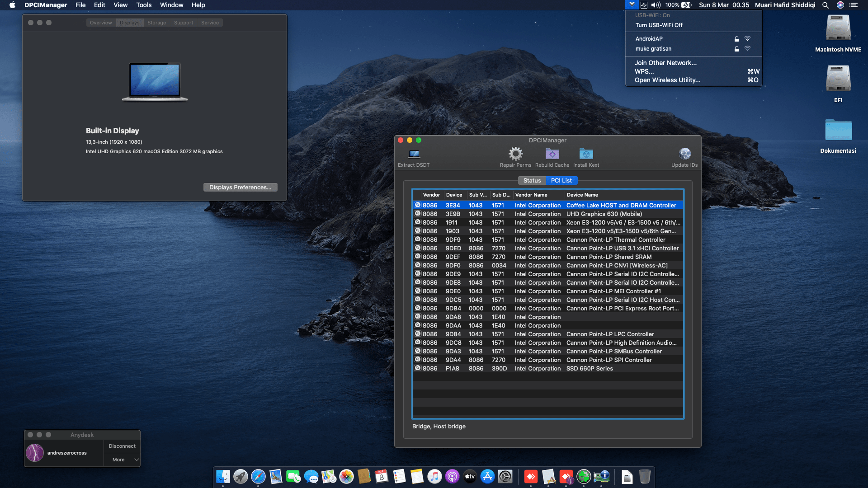Click Displays Preferences button
This screenshot has height=488, width=868.
pyautogui.click(x=240, y=187)
